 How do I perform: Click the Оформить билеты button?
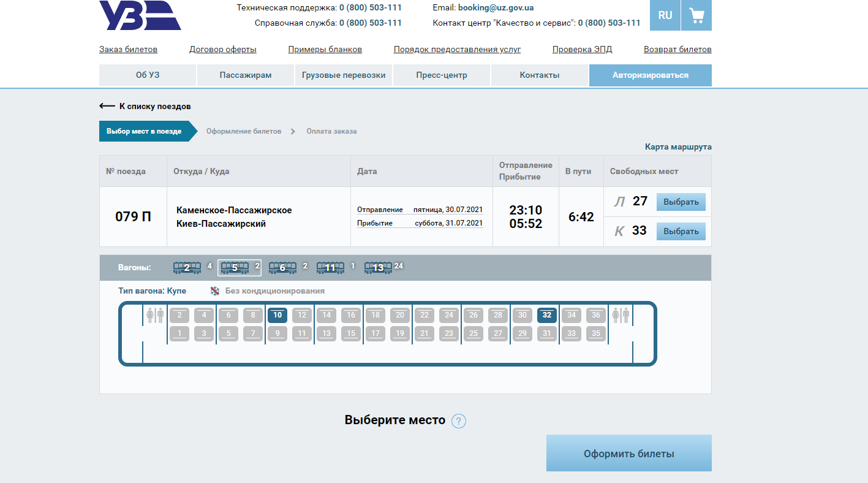pos(628,454)
